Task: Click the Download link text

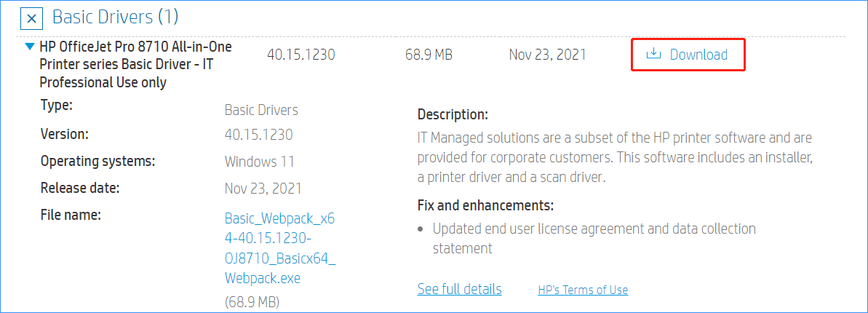Action: click(x=698, y=55)
